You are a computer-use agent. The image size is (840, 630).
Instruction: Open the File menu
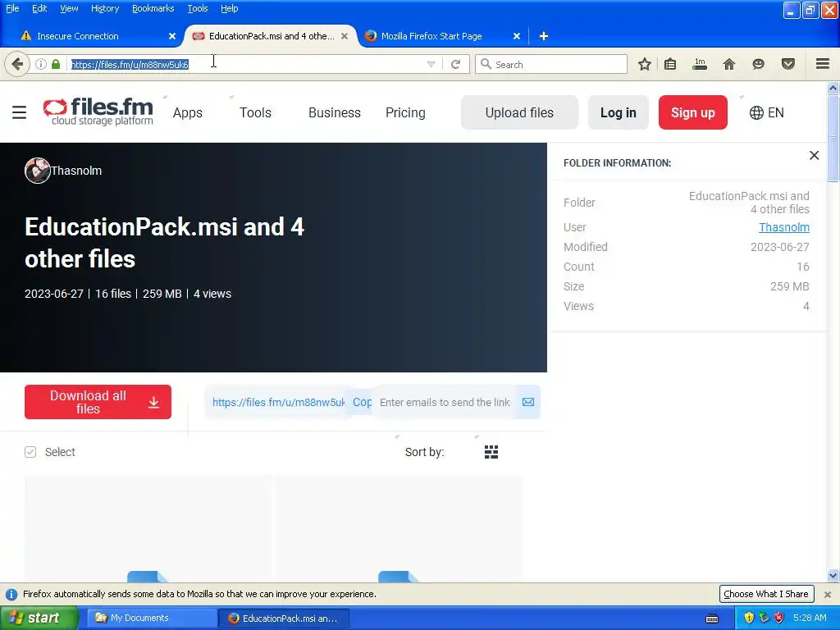point(12,8)
